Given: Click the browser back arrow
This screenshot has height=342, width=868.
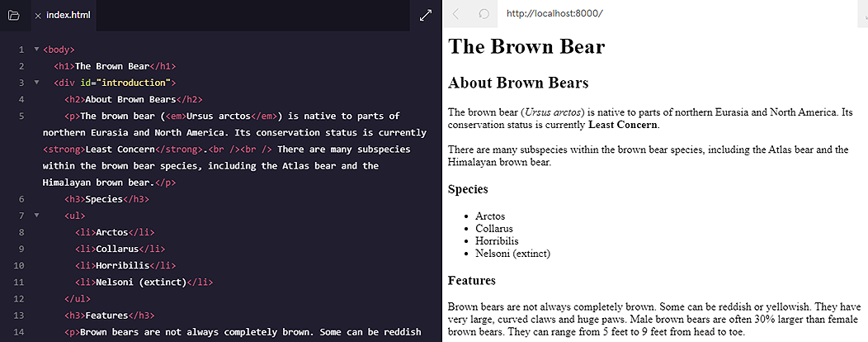Looking at the screenshot, I should pos(455,14).
